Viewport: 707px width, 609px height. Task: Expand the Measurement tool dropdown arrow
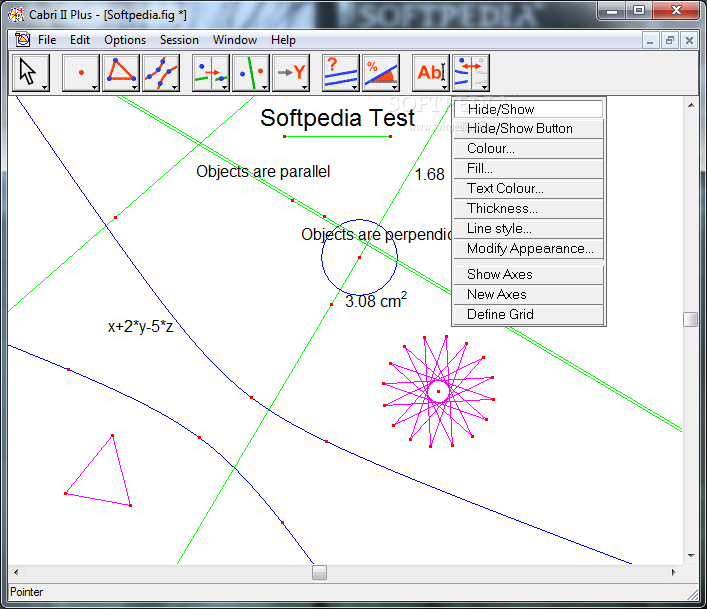click(x=395, y=87)
